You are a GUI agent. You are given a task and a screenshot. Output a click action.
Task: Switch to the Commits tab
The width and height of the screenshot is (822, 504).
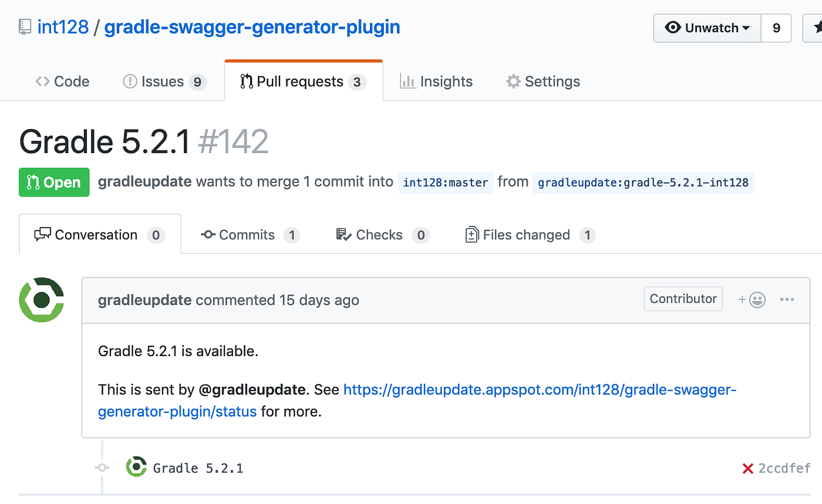[247, 235]
